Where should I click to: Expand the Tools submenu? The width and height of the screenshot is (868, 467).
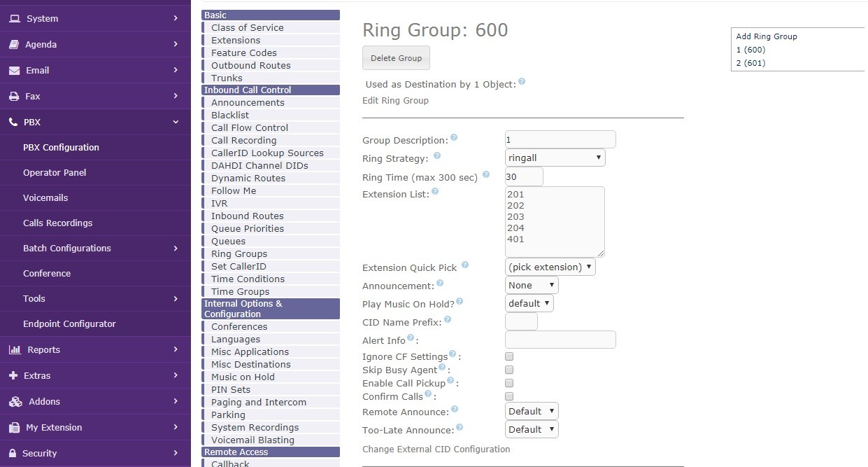(x=95, y=298)
